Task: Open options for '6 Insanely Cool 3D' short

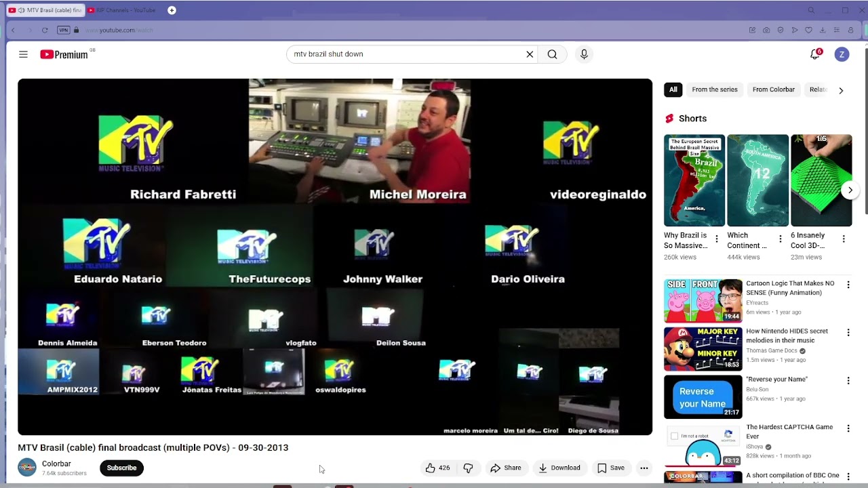Action: click(844, 239)
